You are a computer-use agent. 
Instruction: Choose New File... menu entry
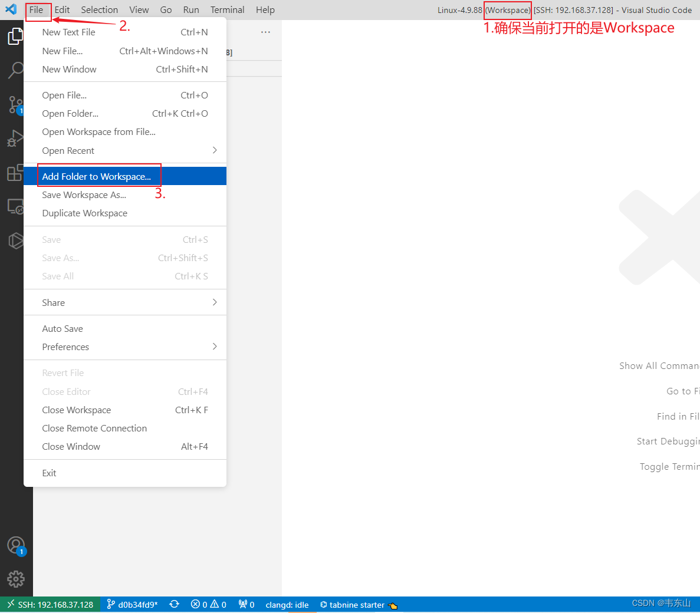click(125, 51)
